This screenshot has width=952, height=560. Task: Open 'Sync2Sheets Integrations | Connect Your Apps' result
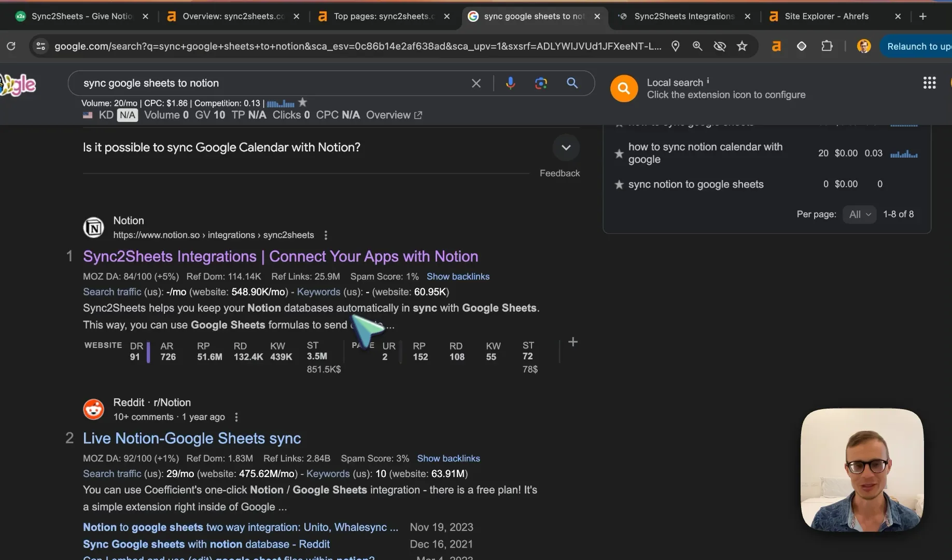pyautogui.click(x=281, y=257)
